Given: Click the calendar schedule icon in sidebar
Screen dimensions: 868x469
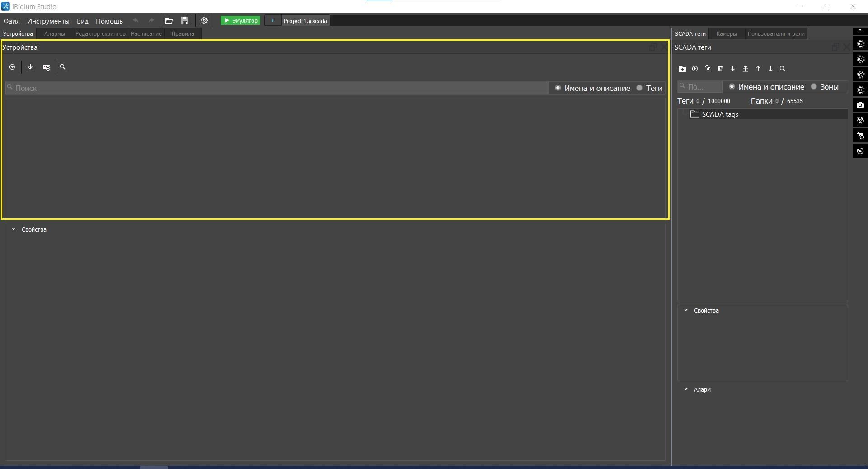Looking at the screenshot, I should point(860,136).
